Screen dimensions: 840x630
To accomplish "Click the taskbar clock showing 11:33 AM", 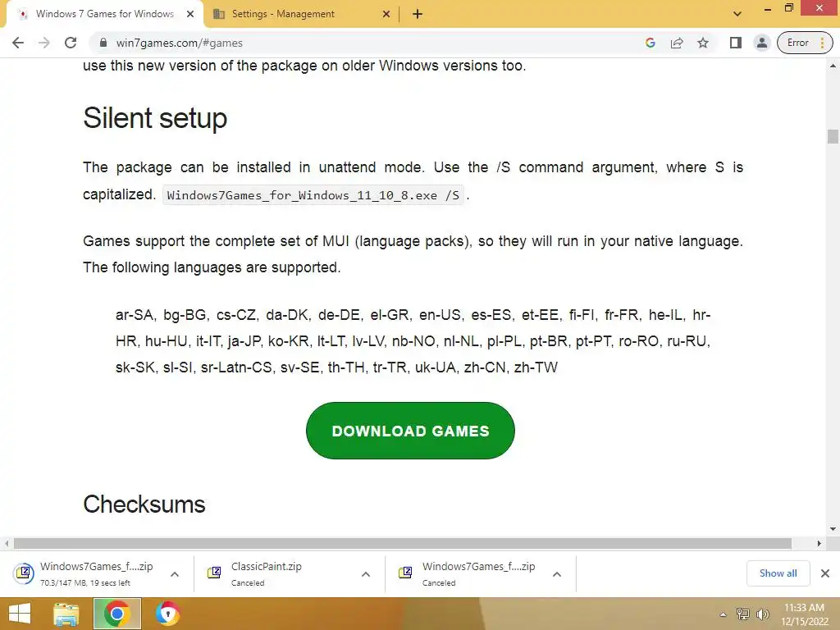I will [805, 614].
